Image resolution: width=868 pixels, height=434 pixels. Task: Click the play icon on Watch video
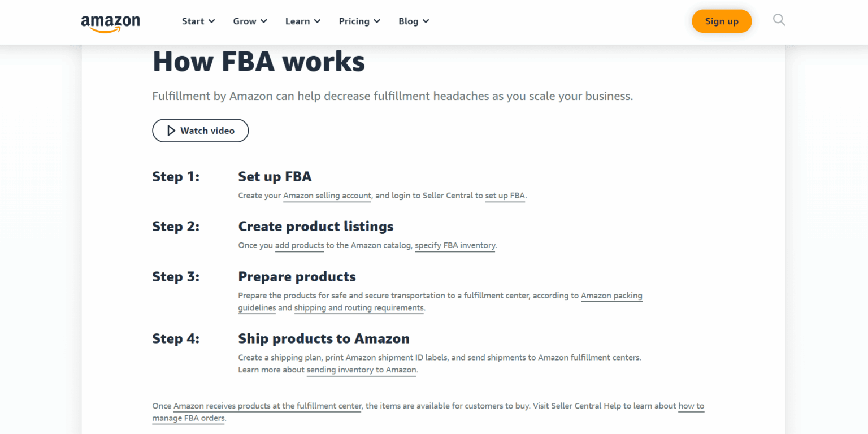[171, 131]
